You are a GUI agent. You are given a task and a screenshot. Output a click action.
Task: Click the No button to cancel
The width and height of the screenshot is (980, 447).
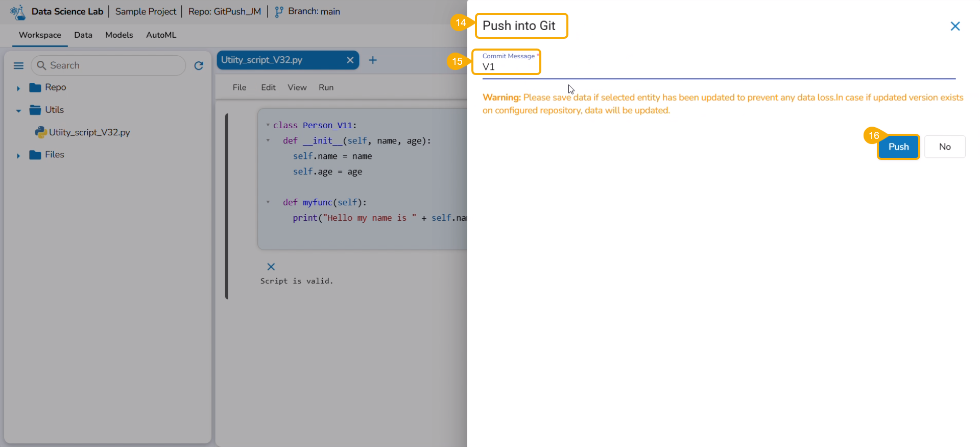pyautogui.click(x=945, y=147)
